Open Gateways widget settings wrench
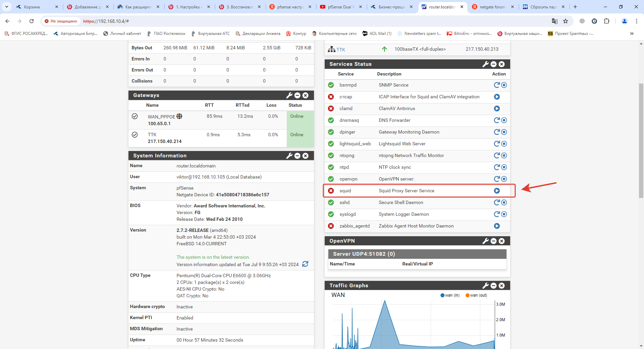 tap(289, 95)
